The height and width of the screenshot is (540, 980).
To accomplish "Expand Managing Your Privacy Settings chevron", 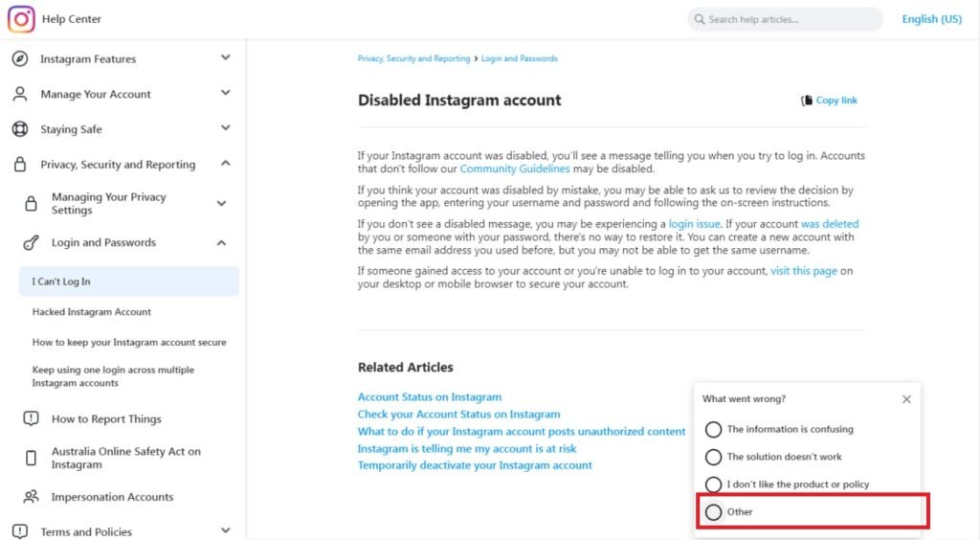I will coord(221,203).
